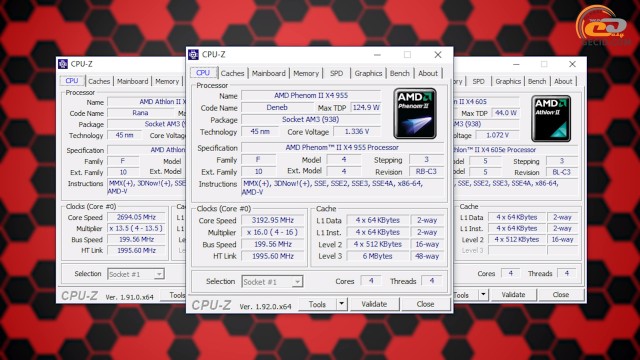
Task: Minimize the front CPU-Z window
Action: (377, 55)
